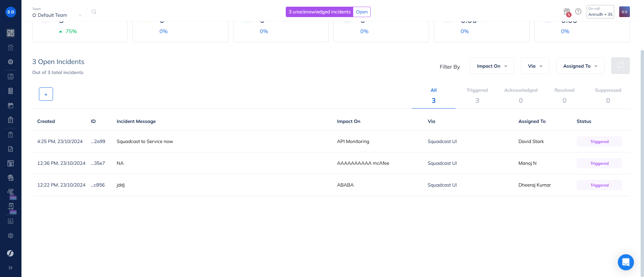Image resolution: width=644 pixels, height=277 pixels.
Task: Click incident ID ...35e7
Action: 98,163
